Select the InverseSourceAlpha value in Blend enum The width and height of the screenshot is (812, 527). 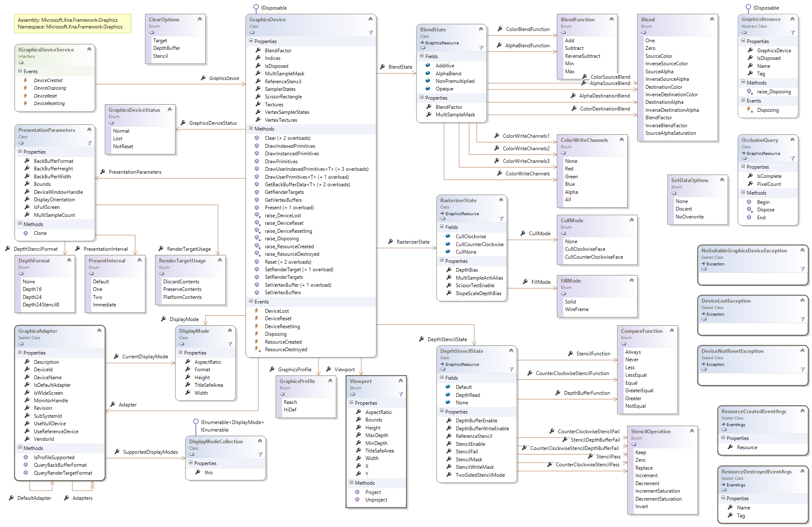click(667, 79)
